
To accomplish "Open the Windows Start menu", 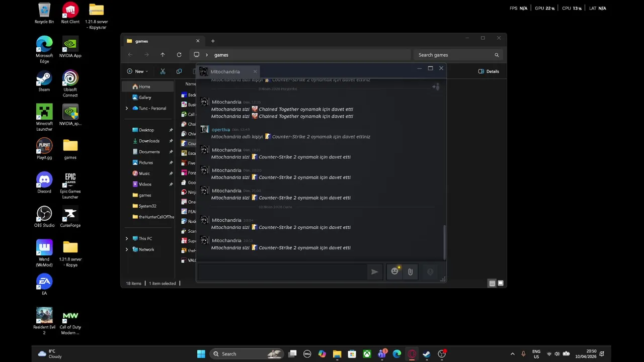I will tap(201, 354).
